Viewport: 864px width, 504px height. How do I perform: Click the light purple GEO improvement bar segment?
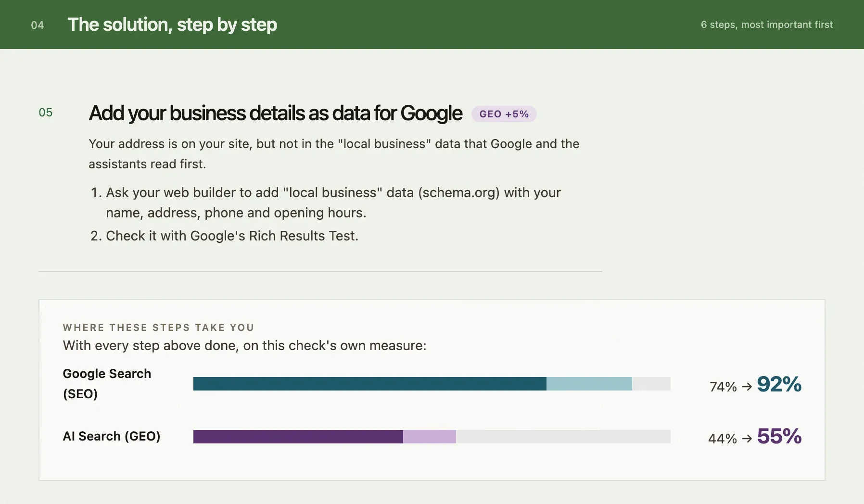point(430,437)
